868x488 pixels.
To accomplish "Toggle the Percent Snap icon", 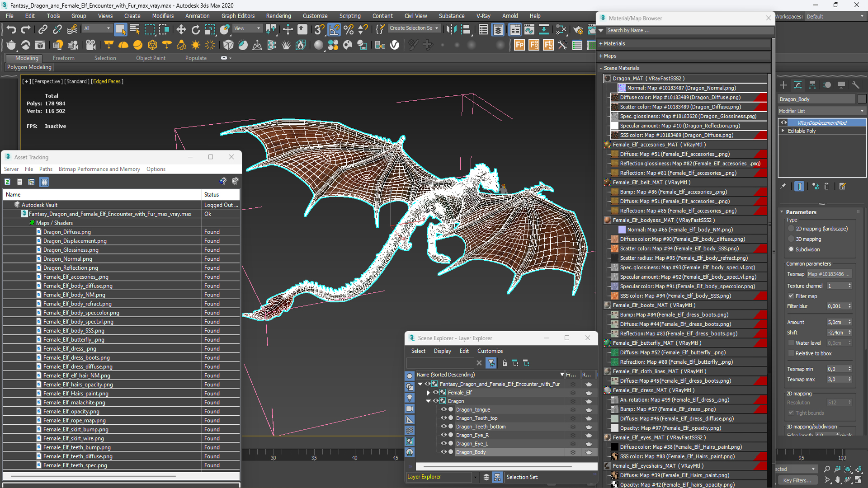I will [x=349, y=30].
